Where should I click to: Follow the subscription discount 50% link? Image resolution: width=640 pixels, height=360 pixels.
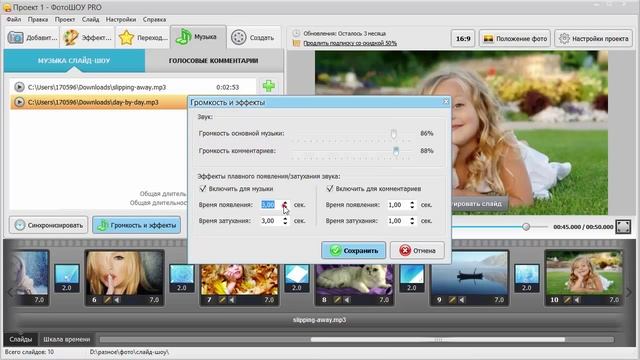coord(350,43)
